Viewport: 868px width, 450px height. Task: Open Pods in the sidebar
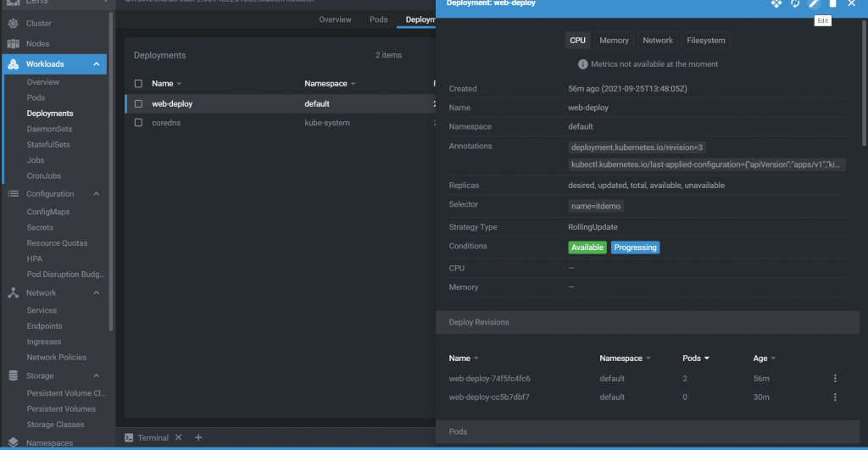[36, 97]
